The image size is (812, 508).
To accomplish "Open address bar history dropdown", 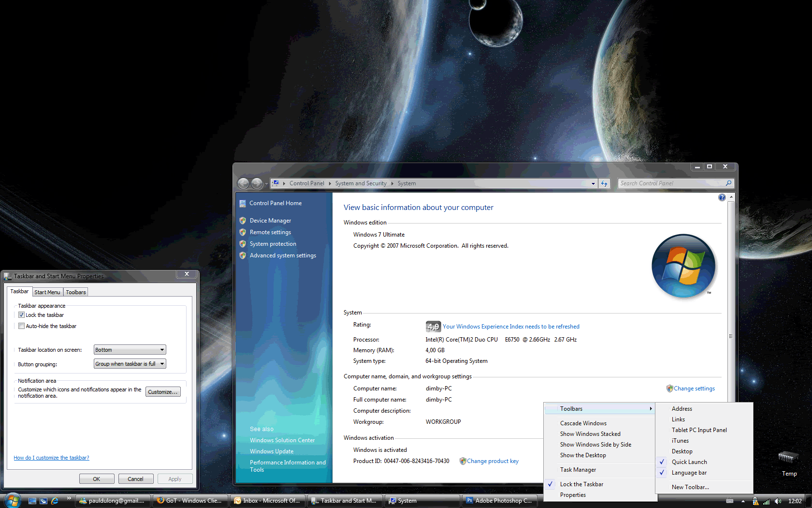I will point(593,183).
